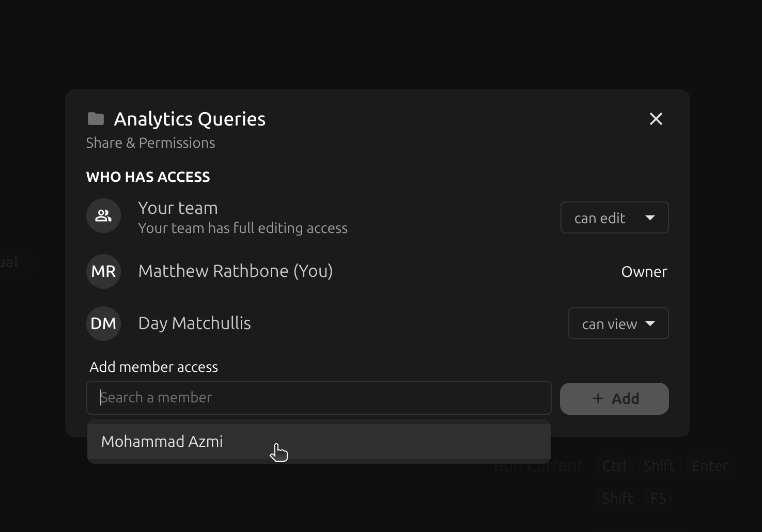Click the Owner role label

pyautogui.click(x=644, y=272)
